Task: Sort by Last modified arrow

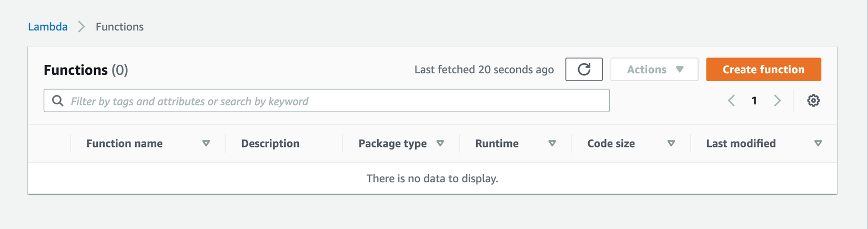Action: [x=818, y=143]
